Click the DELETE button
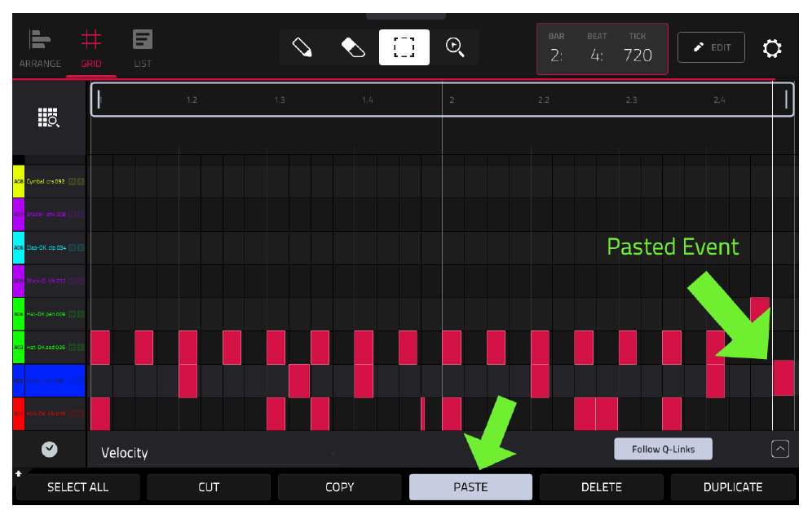 pyautogui.click(x=601, y=487)
